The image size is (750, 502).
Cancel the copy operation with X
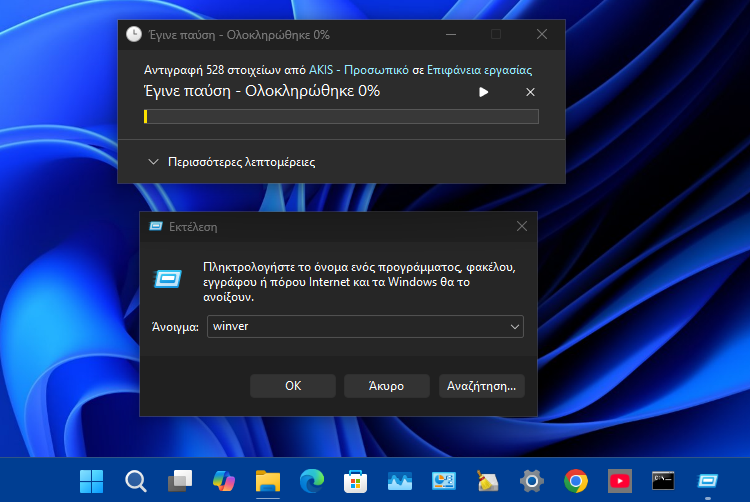click(530, 92)
